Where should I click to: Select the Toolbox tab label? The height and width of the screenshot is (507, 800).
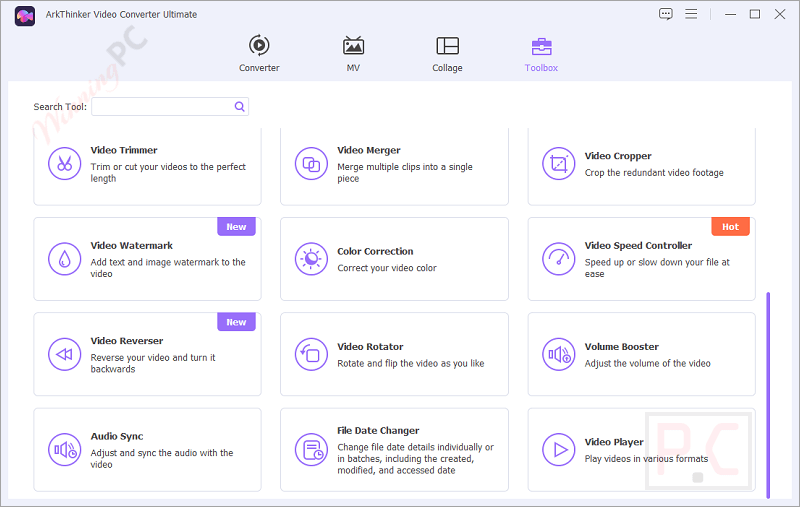[541, 68]
